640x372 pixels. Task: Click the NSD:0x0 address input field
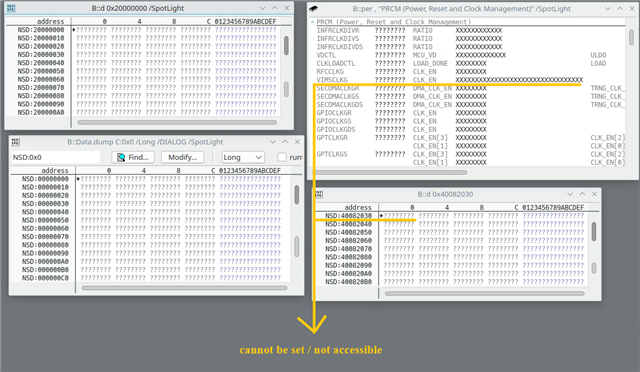[x=56, y=157]
